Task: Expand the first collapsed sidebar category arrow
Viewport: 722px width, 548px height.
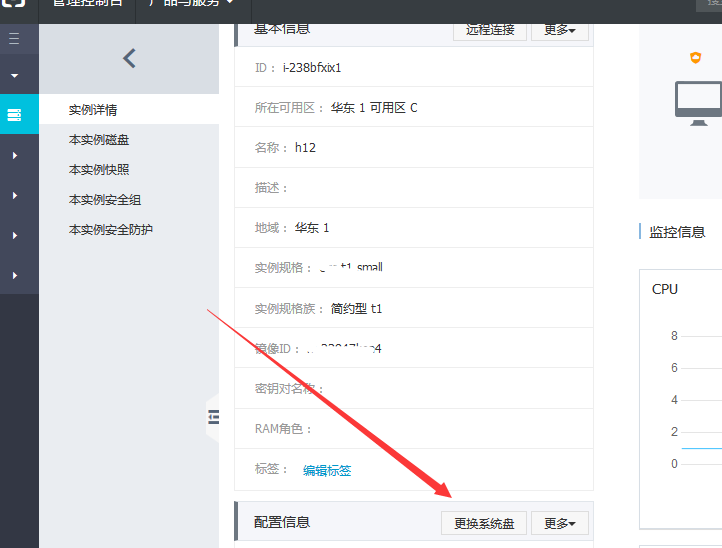Action: [x=14, y=156]
